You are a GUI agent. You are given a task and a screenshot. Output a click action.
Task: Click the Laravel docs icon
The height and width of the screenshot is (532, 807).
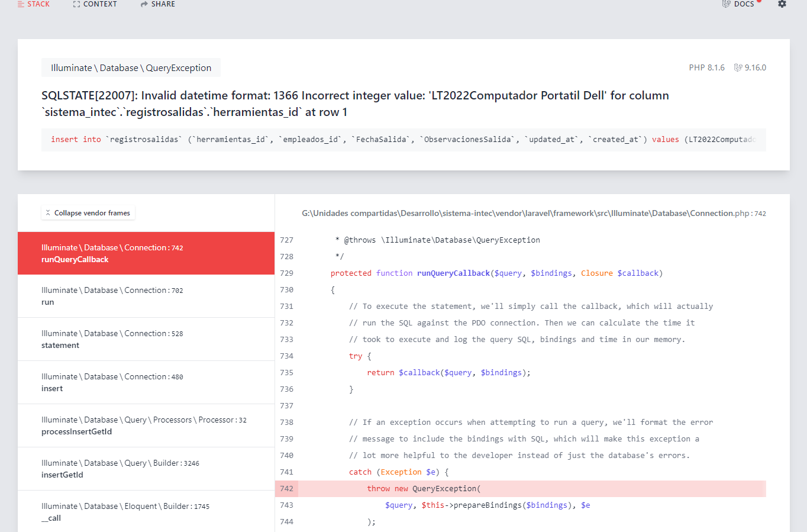tap(726, 4)
